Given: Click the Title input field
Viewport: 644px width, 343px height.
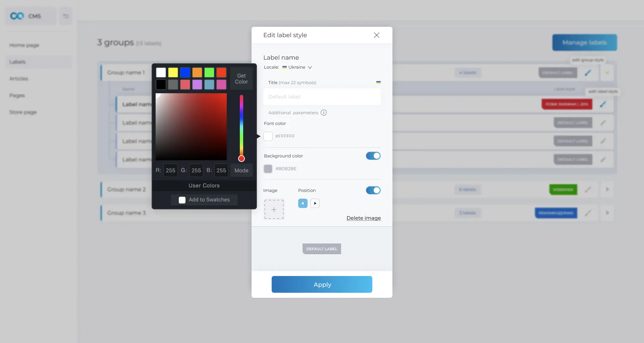Looking at the screenshot, I should pos(322,97).
